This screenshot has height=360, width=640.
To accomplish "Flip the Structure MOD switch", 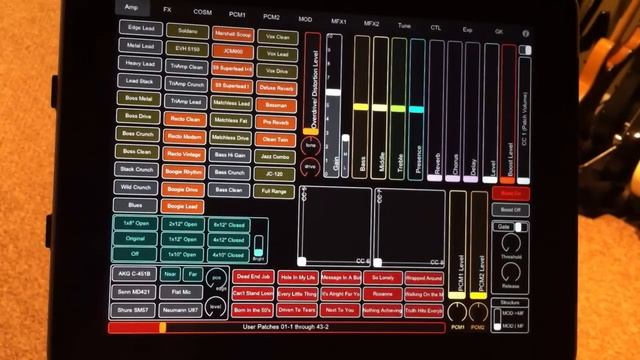I will (x=497, y=319).
